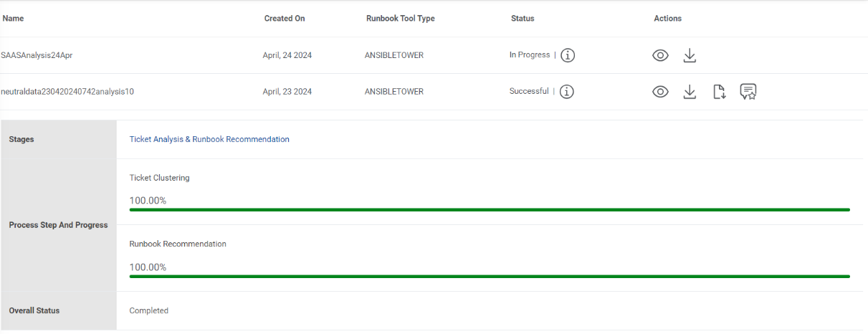Viewport: 868px width, 334px height.
Task: Click the file export icon for neutraldata analysis
Action: [720, 92]
